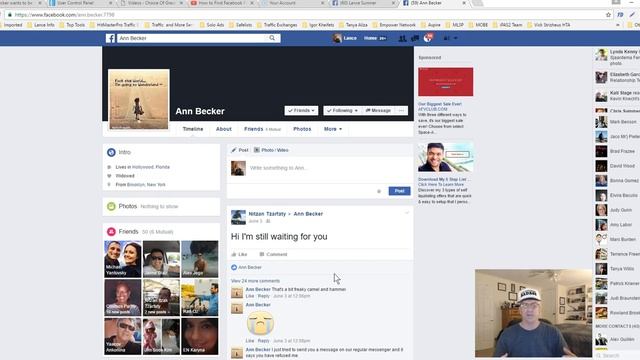Open the Top Tools bookmark folder
The height and width of the screenshot is (360, 640).
(x=72, y=25)
